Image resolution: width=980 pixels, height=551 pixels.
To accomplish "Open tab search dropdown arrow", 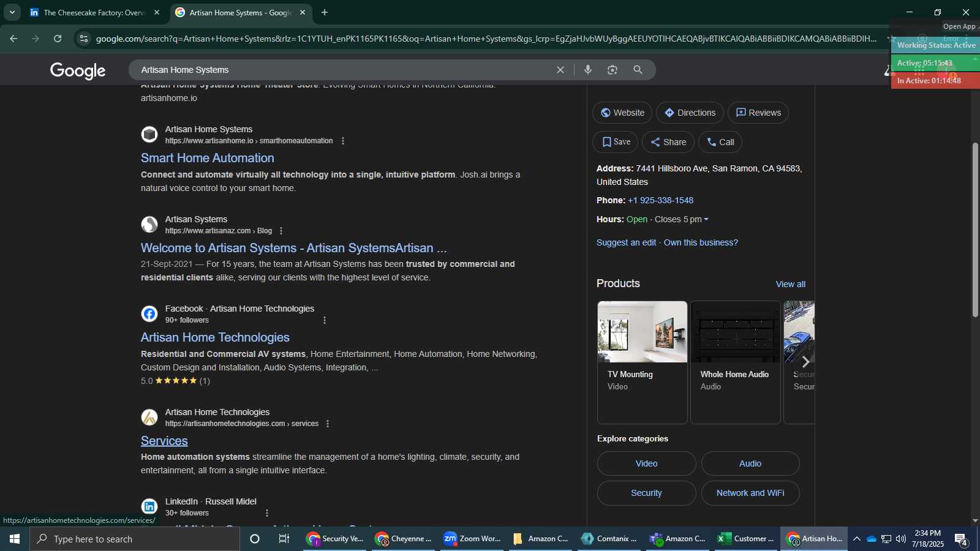I will point(12,12).
